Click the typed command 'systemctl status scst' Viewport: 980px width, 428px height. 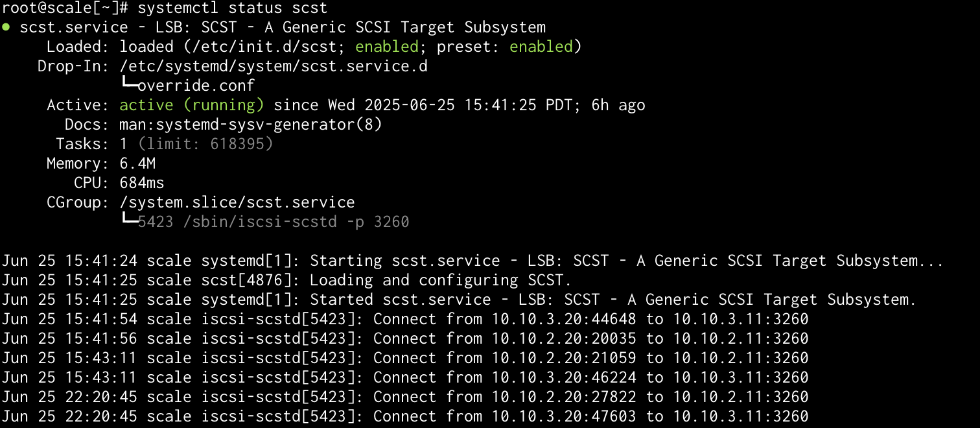click(x=233, y=8)
